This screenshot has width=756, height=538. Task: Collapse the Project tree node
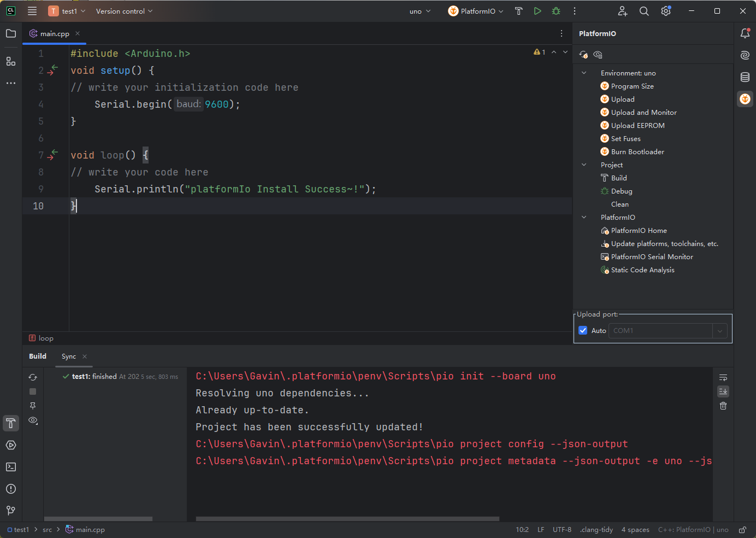[x=584, y=165]
